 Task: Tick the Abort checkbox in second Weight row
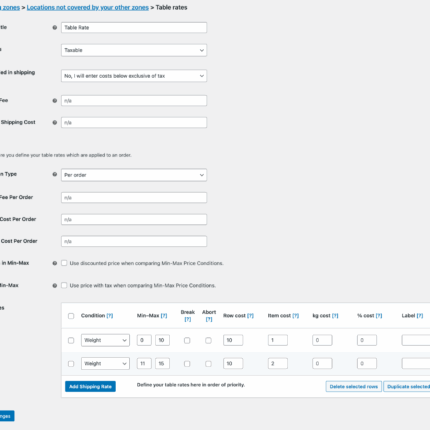coord(208,364)
